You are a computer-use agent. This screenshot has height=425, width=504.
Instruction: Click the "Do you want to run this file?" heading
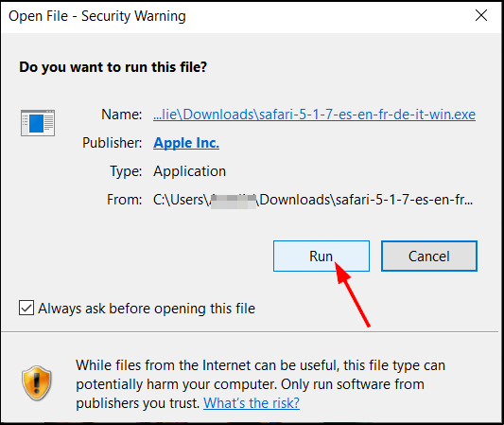click(113, 67)
